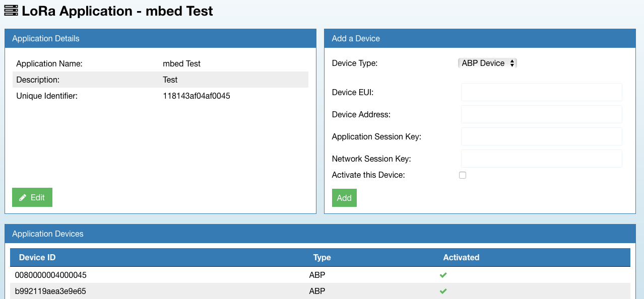Enable the Activate this Device checkbox
644x299 pixels.
pos(463,175)
